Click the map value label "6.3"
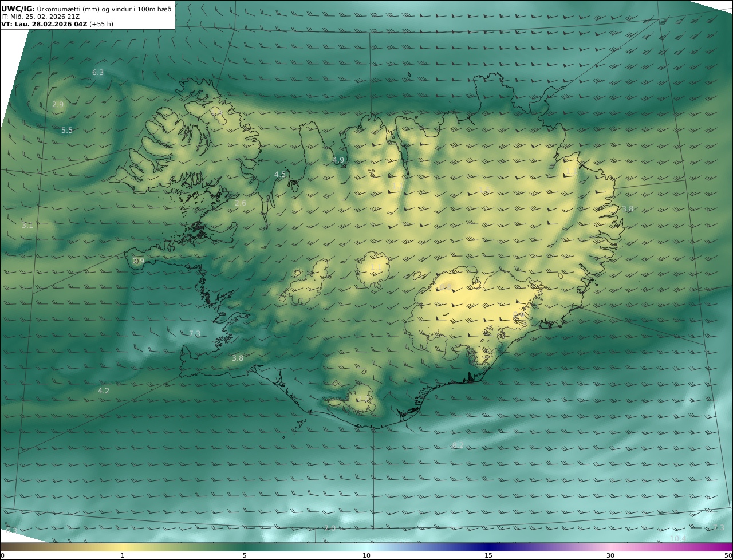The image size is (733, 560). (x=98, y=73)
